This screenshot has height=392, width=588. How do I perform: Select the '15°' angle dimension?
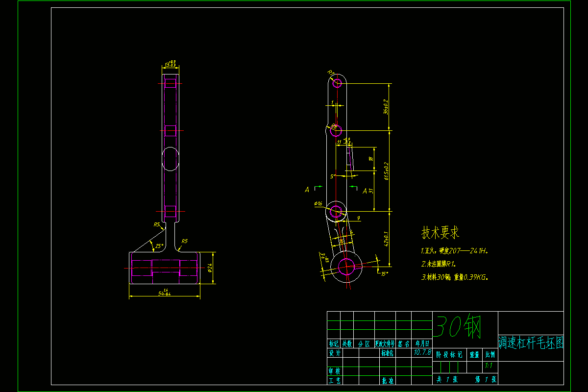point(384,274)
